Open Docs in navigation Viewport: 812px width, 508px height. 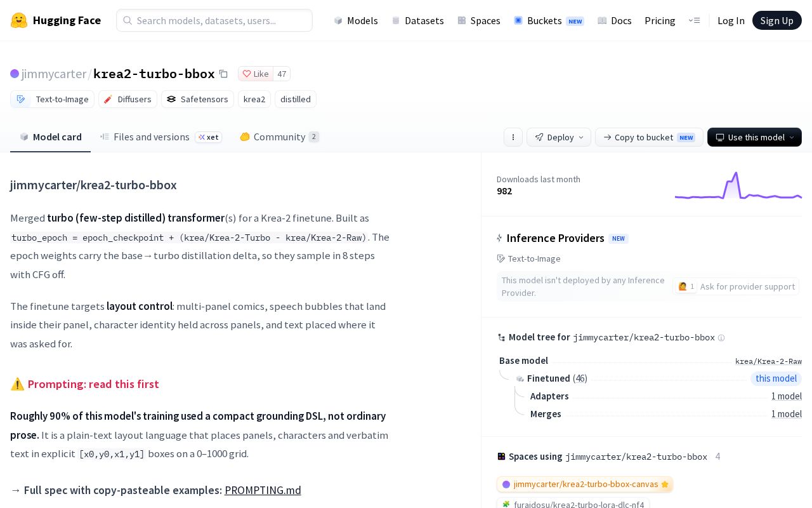click(x=615, y=20)
